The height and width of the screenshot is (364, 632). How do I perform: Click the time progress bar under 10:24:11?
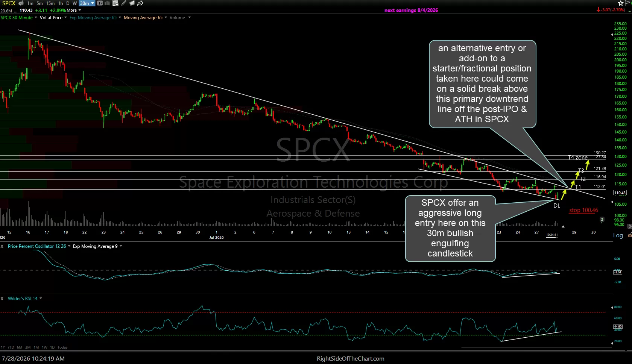tap(552, 237)
